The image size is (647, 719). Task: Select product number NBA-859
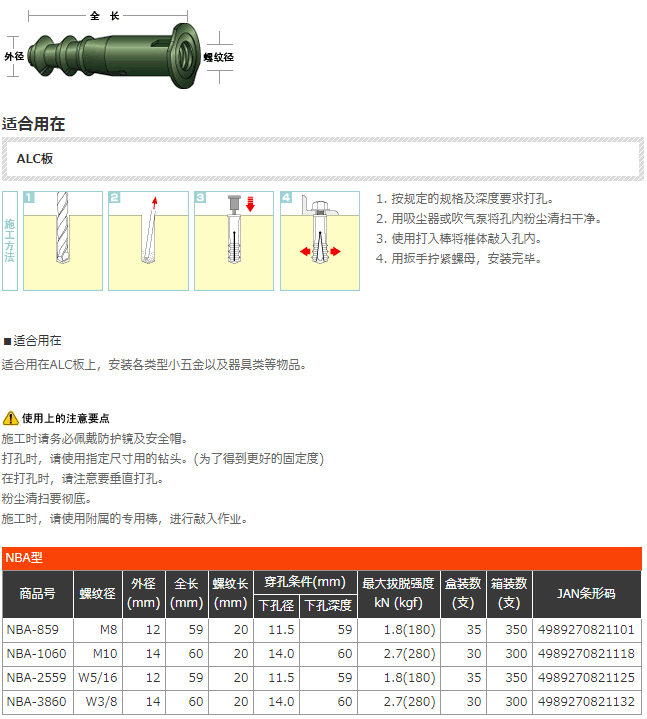pos(33,630)
